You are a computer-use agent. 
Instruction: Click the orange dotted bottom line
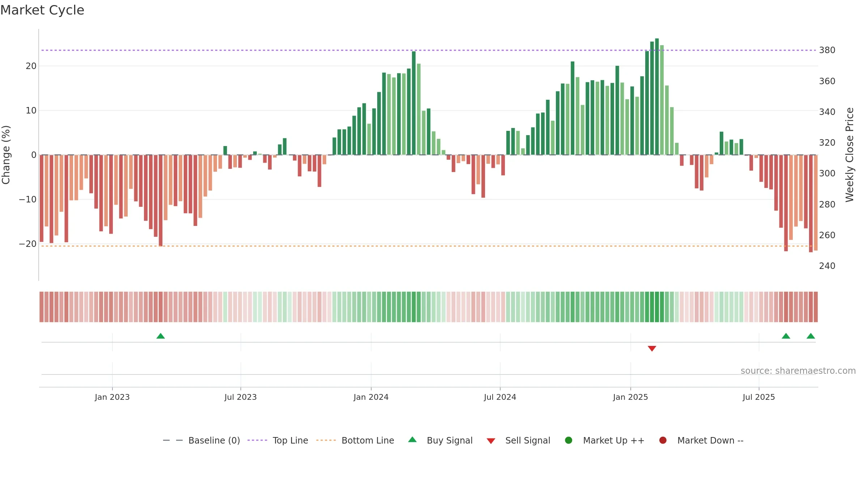click(x=429, y=246)
